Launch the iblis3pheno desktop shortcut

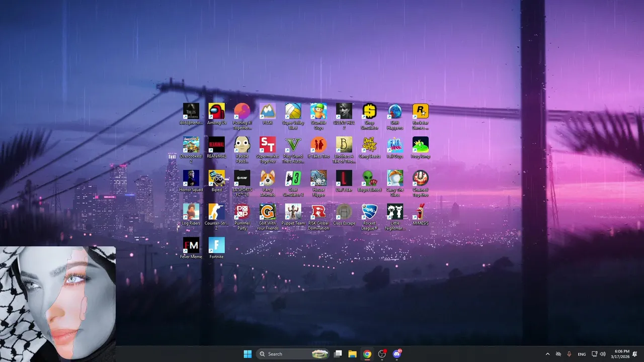coord(191,114)
